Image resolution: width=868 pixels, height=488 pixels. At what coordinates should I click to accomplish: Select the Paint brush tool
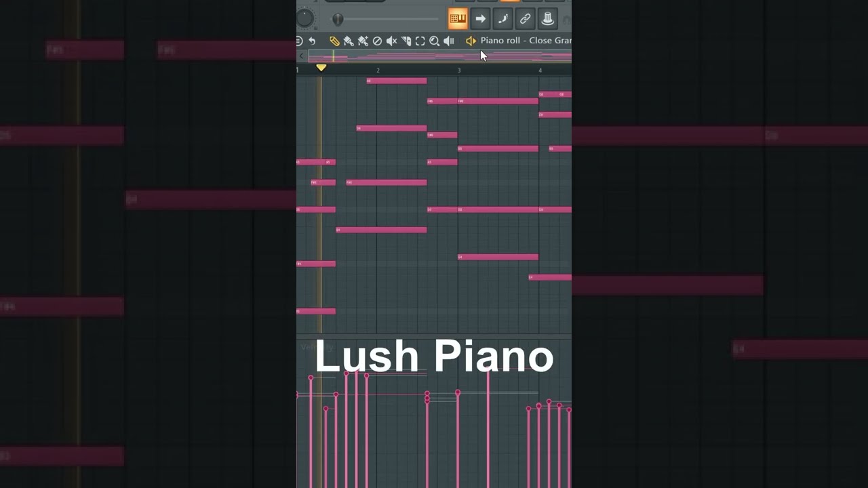[x=348, y=41]
